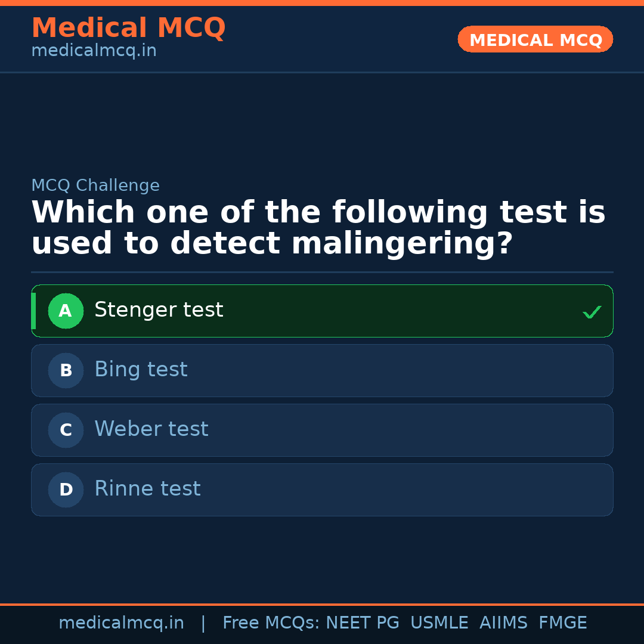
Task: Click the circular D badge on Rinne test
Action: tap(66, 490)
